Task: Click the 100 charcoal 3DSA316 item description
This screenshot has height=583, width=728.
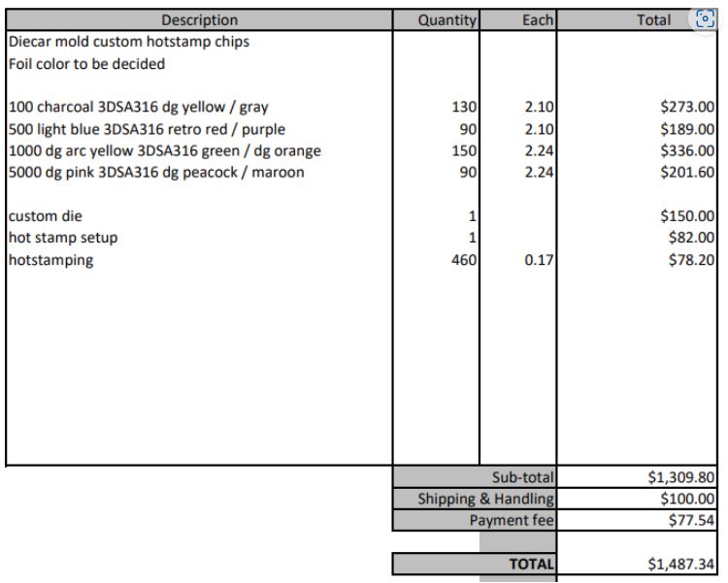Action: (x=138, y=108)
